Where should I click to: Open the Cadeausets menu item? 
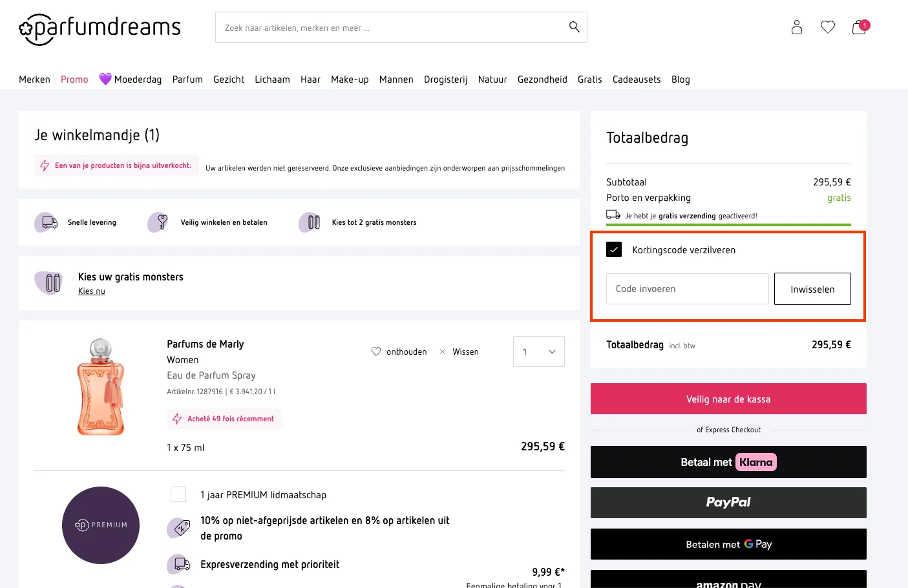[x=637, y=79]
